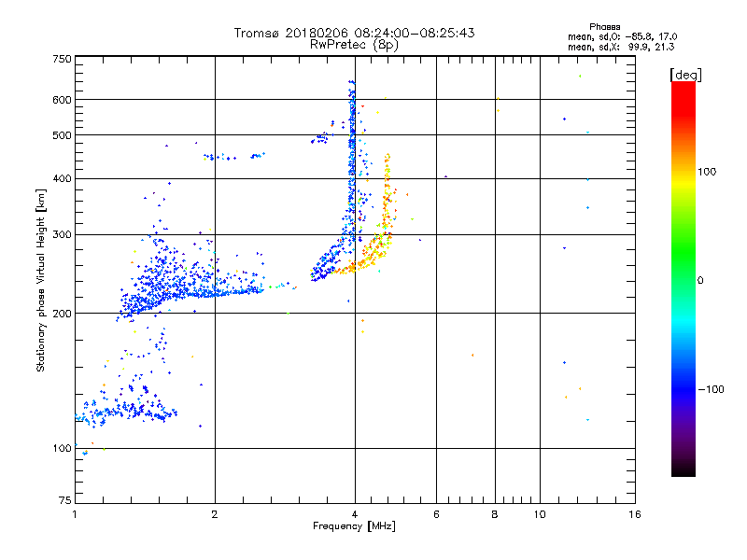Click the x-axis tick label "8"

point(495,514)
